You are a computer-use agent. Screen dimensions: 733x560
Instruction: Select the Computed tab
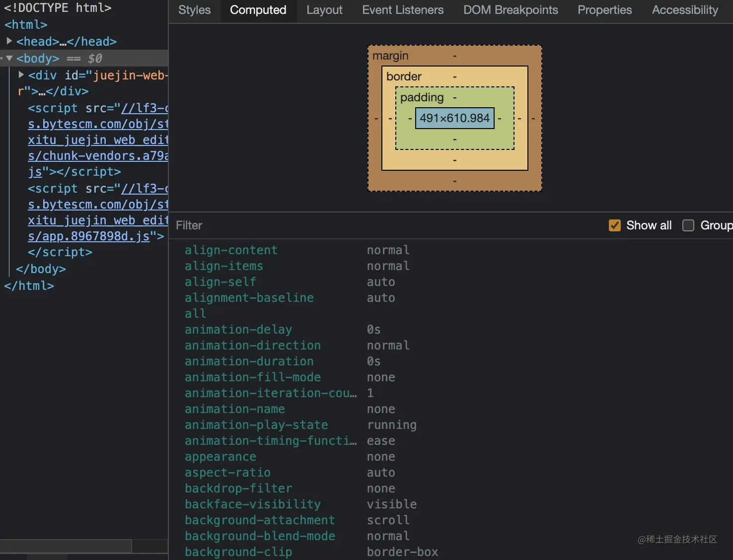(x=258, y=10)
